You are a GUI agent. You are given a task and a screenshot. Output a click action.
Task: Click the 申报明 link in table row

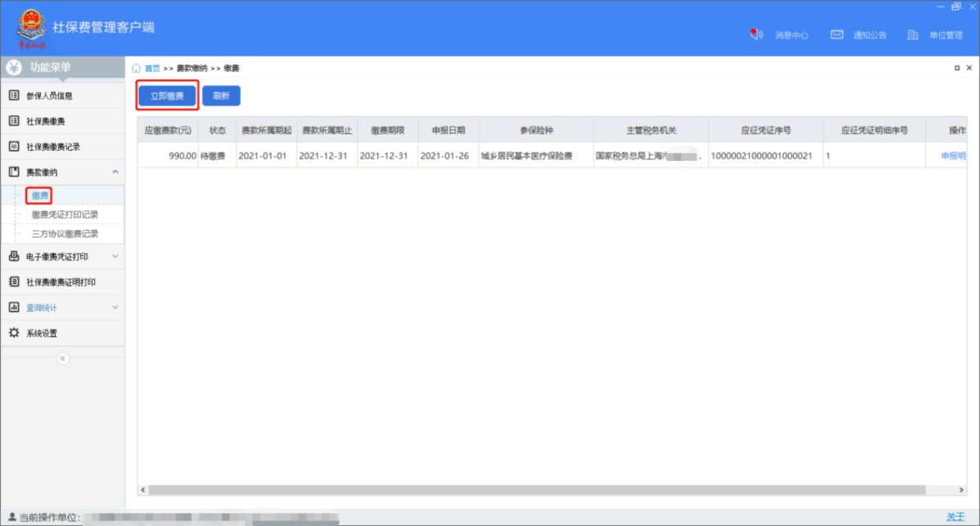point(952,156)
